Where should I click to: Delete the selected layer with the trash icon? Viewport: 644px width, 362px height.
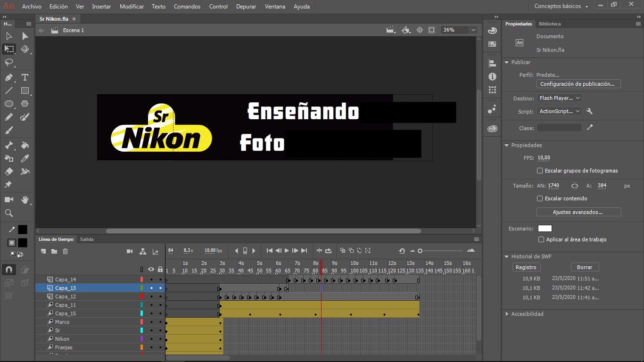point(66,251)
